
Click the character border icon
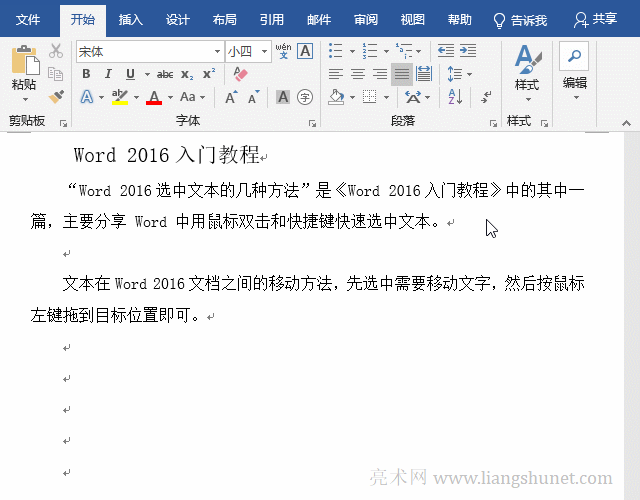pos(305,51)
